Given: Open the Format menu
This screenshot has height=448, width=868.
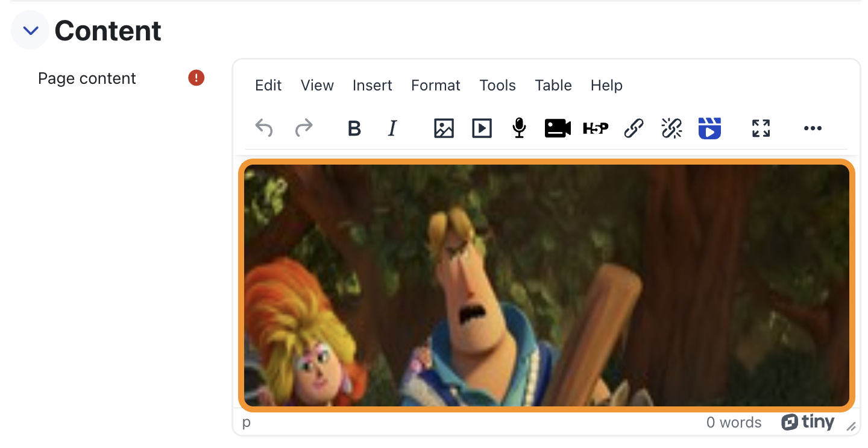Looking at the screenshot, I should point(436,86).
